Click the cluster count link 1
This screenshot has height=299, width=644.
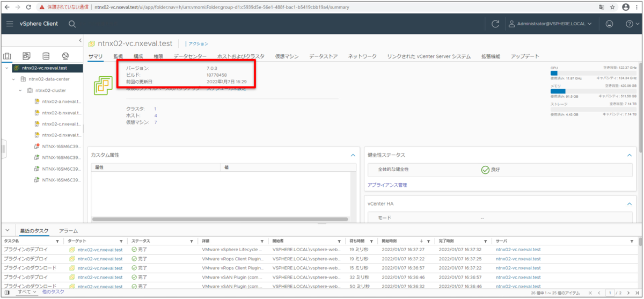[x=155, y=109]
